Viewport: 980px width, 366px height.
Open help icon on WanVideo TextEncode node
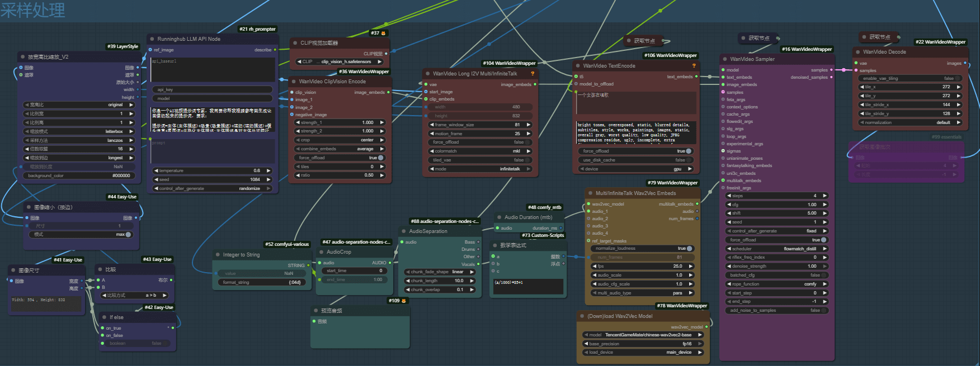coord(694,65)
